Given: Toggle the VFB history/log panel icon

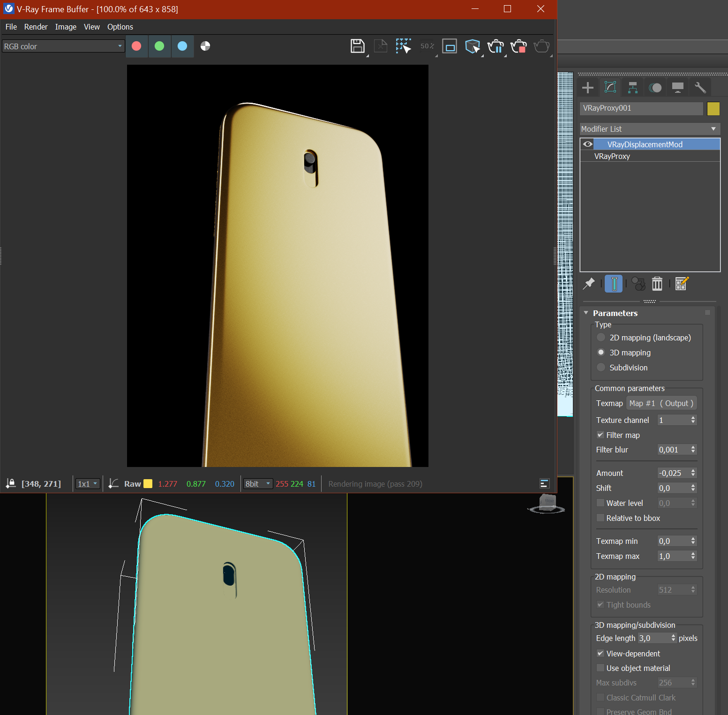Looking at the screenshot, I should click(x=544, y=483).
